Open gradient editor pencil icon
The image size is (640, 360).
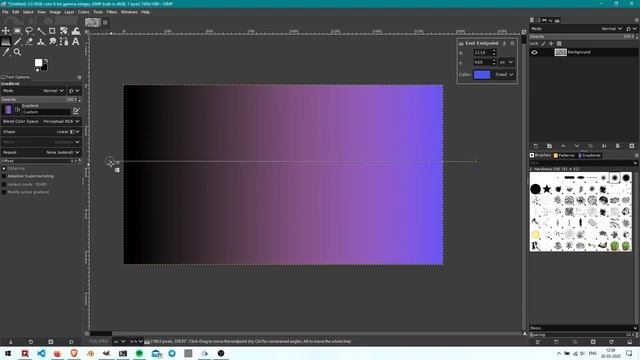point(76,111)
